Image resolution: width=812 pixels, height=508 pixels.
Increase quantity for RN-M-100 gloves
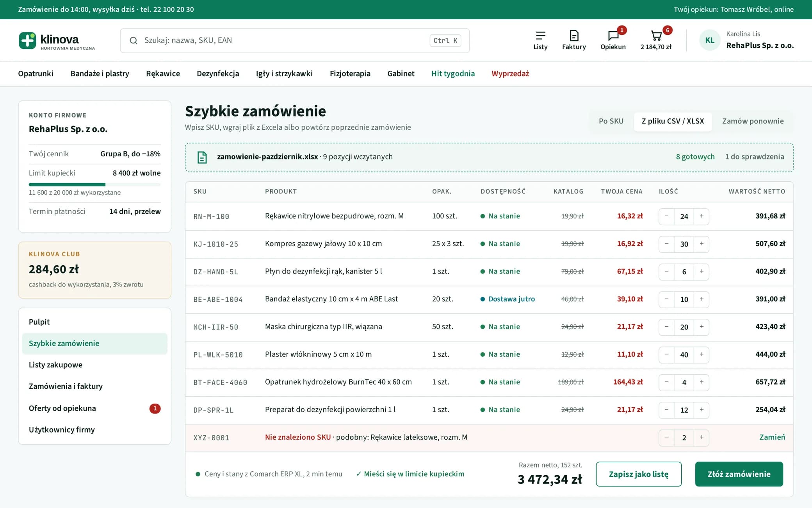pos(702,216)
